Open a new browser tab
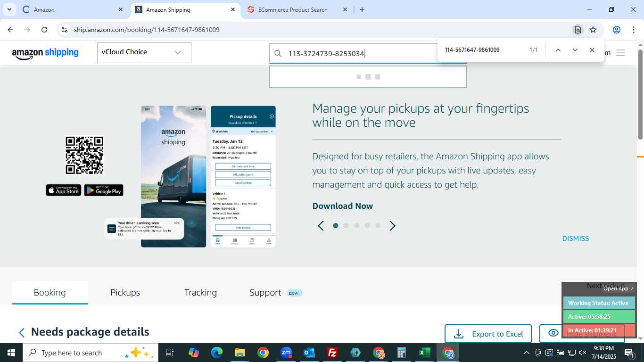Viewport: 644px width, 362px height. (362, 9)
